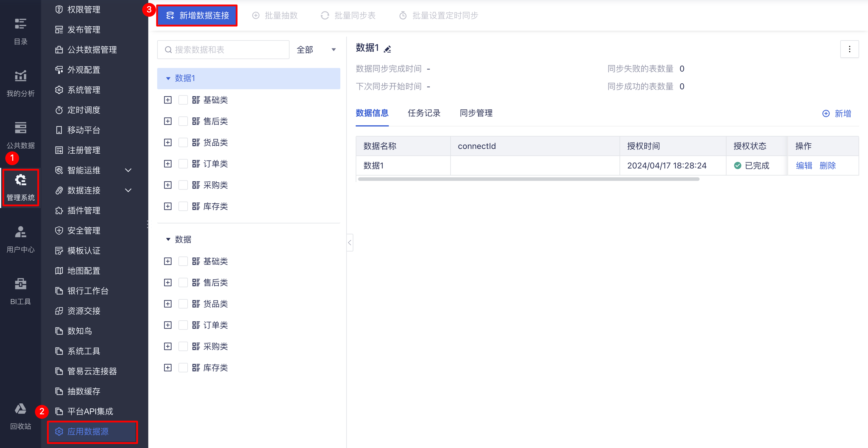This screenshot has width=868, height=448.
Task: Check the 基础类 checkbox under 数据1
Action: click(183, 100)
